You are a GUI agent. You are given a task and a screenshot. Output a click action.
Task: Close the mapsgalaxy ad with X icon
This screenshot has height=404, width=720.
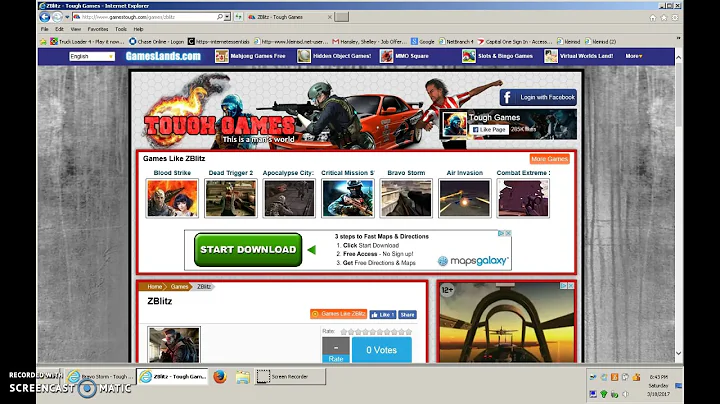pyautogui.click(x=508, y=233)
